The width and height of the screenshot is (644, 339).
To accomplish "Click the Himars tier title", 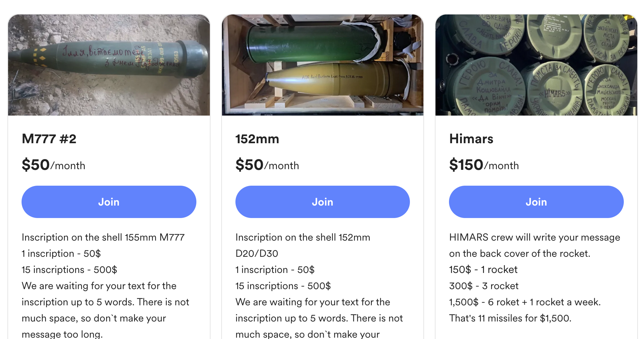I will pos(471,139).
